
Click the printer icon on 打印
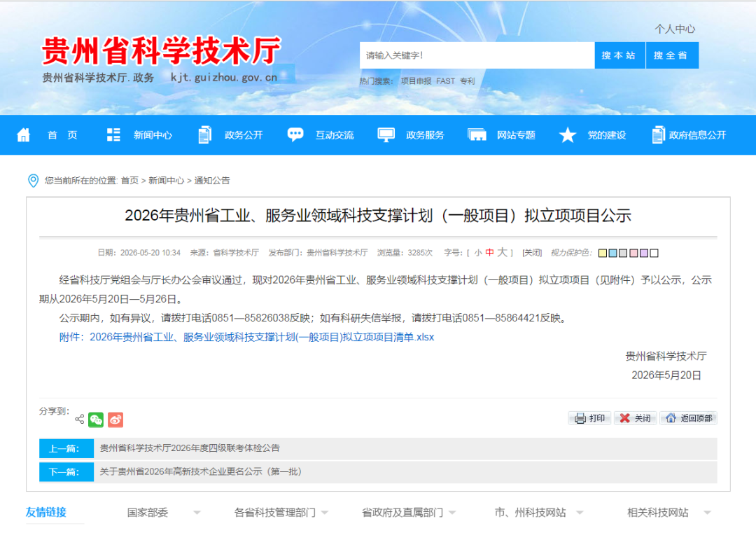pyautogui.click(x=580, y=418)
